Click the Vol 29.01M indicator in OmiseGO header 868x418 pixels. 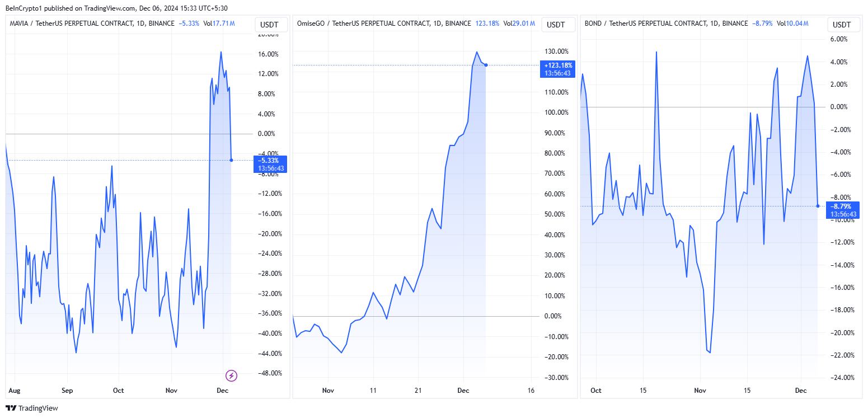click(519, 24)
